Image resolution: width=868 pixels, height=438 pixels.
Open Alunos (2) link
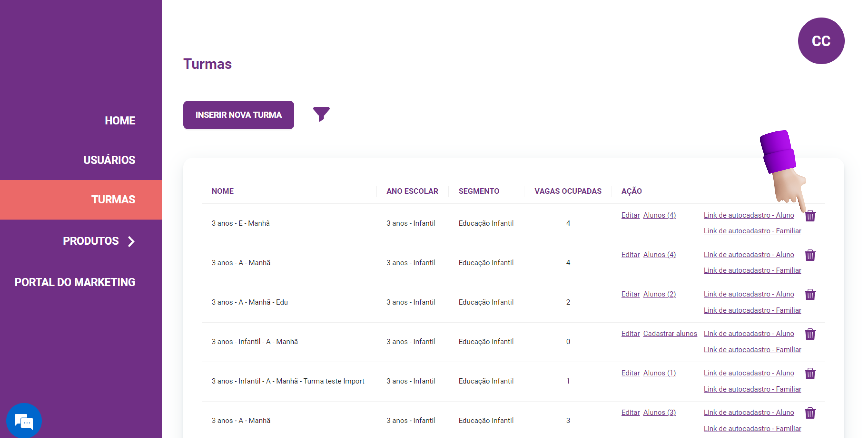(x=659, y=294)
